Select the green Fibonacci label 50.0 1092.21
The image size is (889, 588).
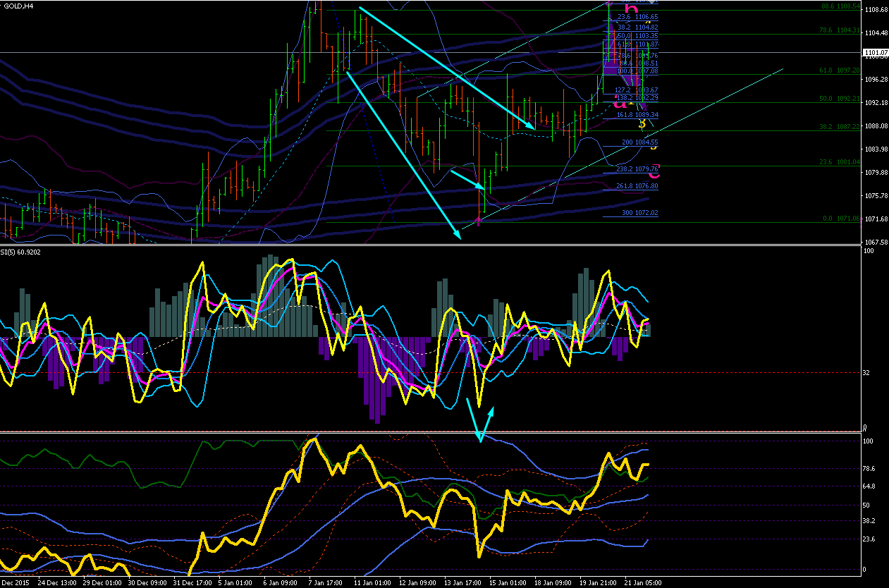[x=840, y=99]
